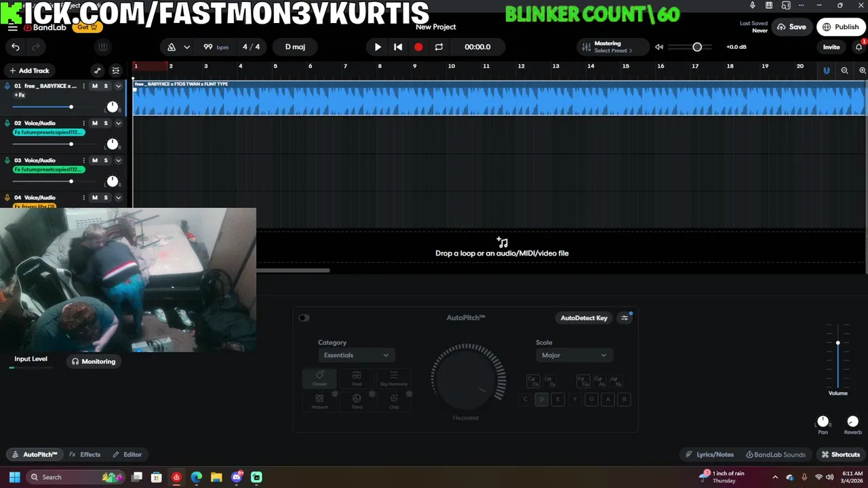868x488 pixels.
Task: Expand the metronome options chevron
Action: point(187,47)
